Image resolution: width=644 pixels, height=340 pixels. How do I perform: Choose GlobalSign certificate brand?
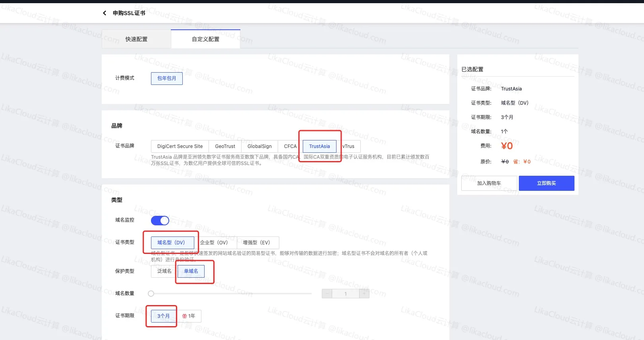(x=259, y=146)
